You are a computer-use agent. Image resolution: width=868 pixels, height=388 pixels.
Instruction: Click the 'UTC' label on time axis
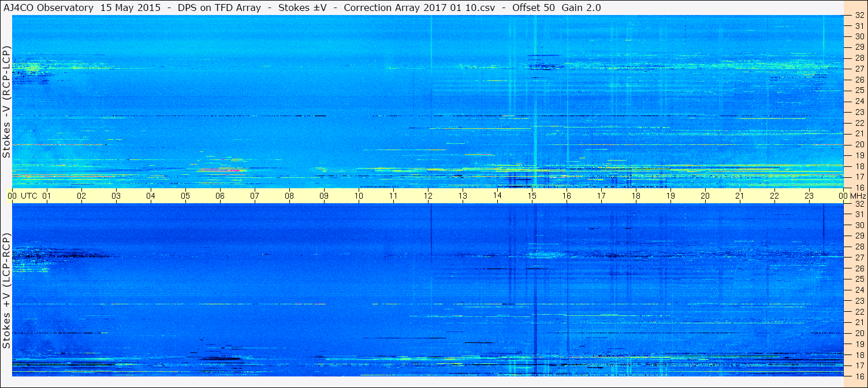[29, 196]
